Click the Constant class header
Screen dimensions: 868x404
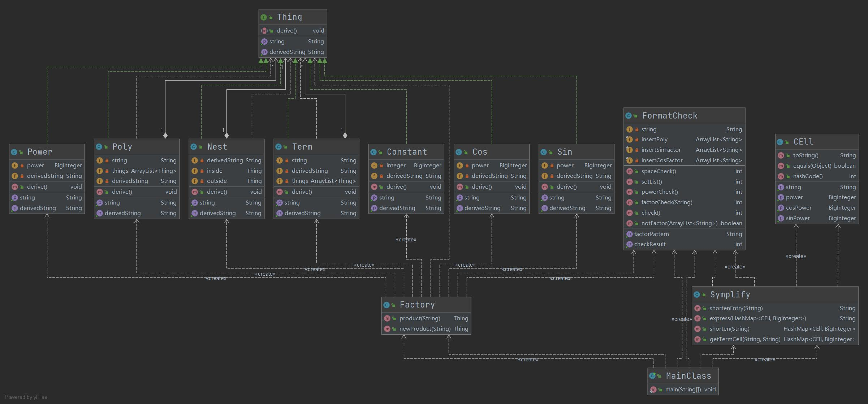tap(407, 152)
